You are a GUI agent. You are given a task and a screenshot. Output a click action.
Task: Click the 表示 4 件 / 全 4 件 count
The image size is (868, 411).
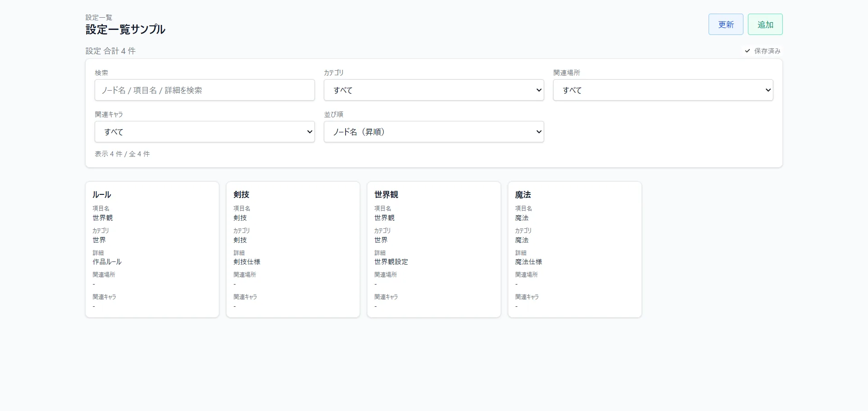(122, 154)
